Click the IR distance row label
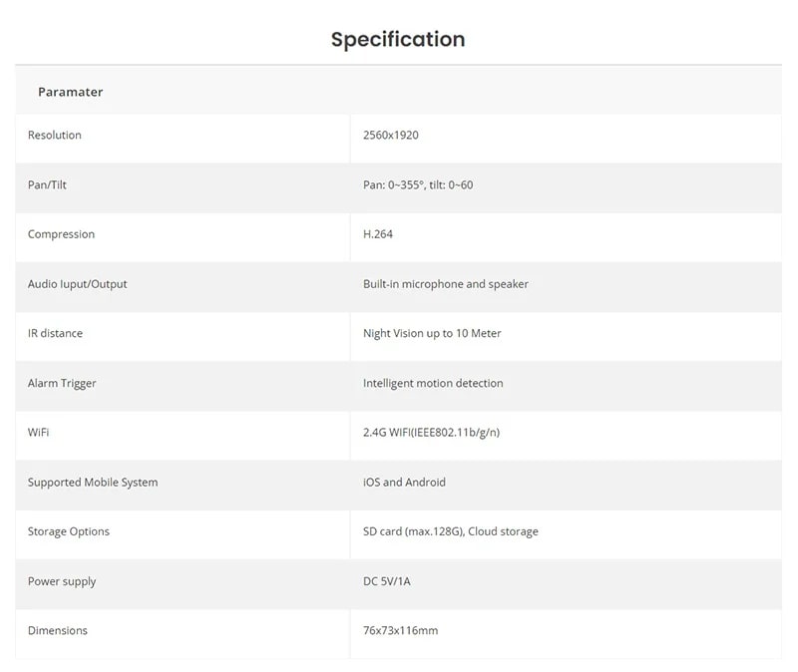Screen dimensions: 798x672 pyautogui.click(x=55, y=333)
